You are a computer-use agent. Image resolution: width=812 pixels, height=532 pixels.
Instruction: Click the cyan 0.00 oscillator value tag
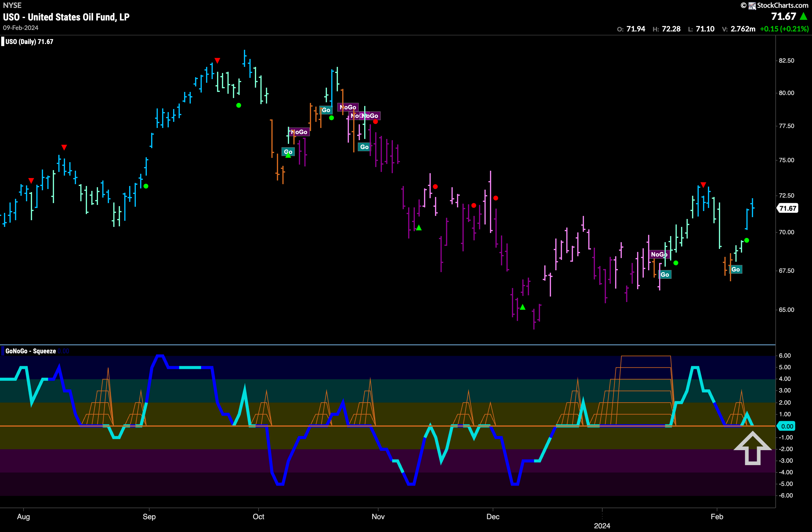pyautogui.click(x=786, y=426)
